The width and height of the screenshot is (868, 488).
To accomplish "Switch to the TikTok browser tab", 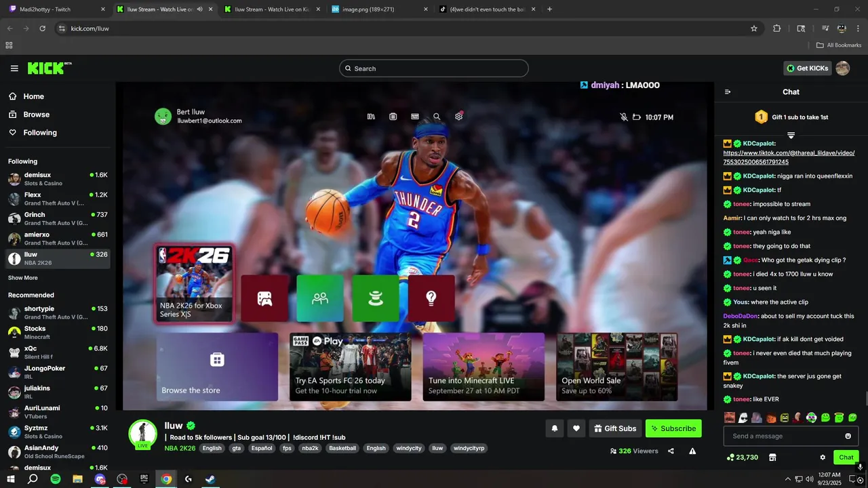I will point(488,9).
